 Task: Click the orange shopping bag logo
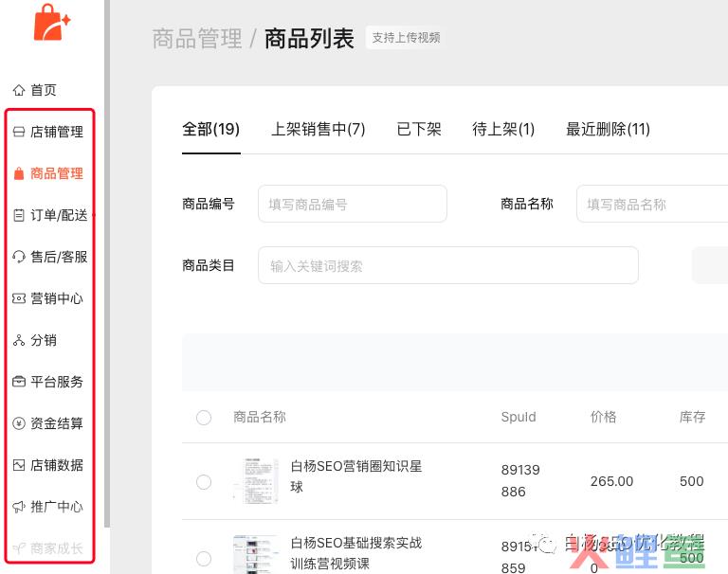(x=51, y=23)
